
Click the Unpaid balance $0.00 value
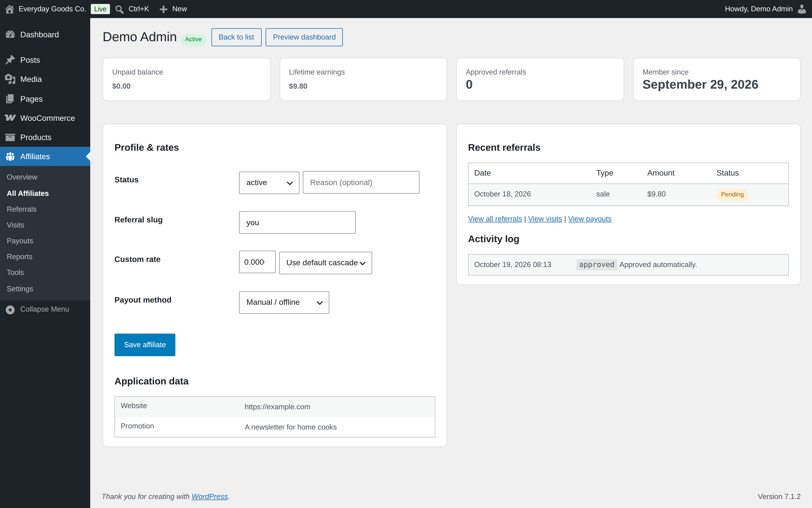121,86
